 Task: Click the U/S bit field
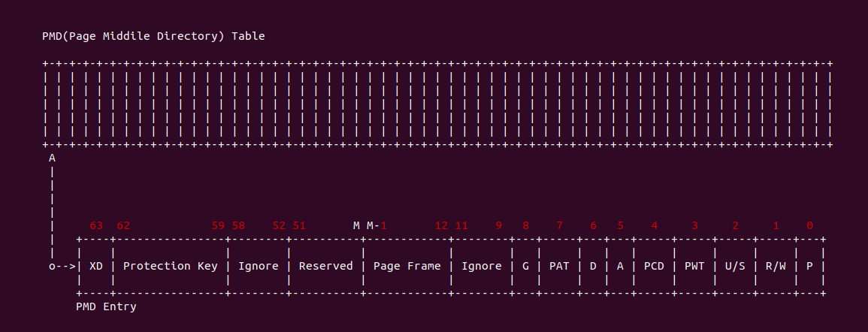click(735, 266)
